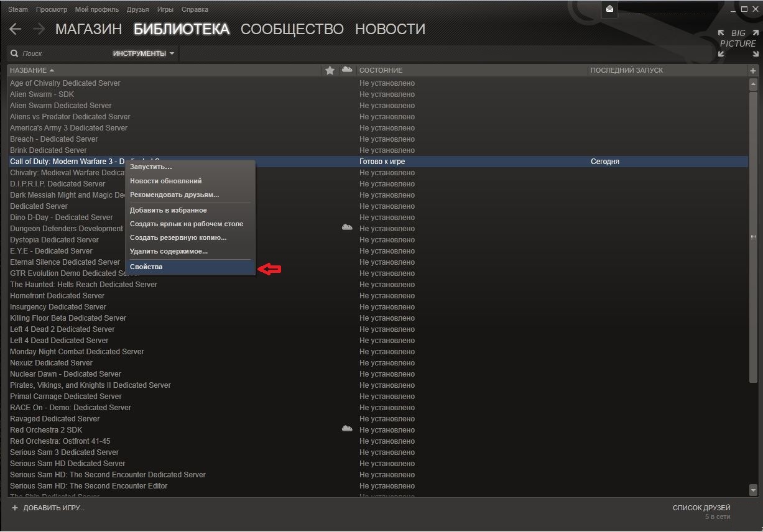Select Breach - Dedicated Server

click(x=54, y=139)
